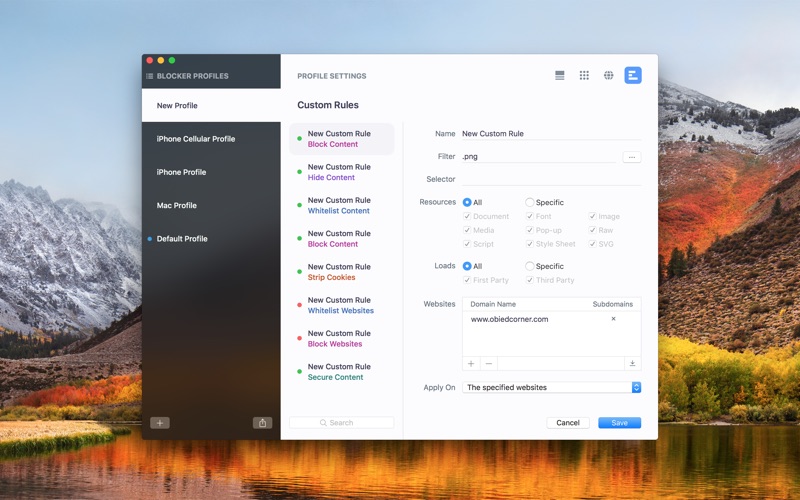
Task: Click the Name input field
Action: [x=551, y=134]
